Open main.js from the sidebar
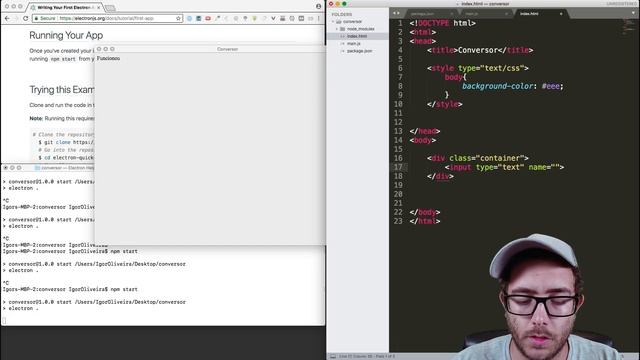 [354, 44]
